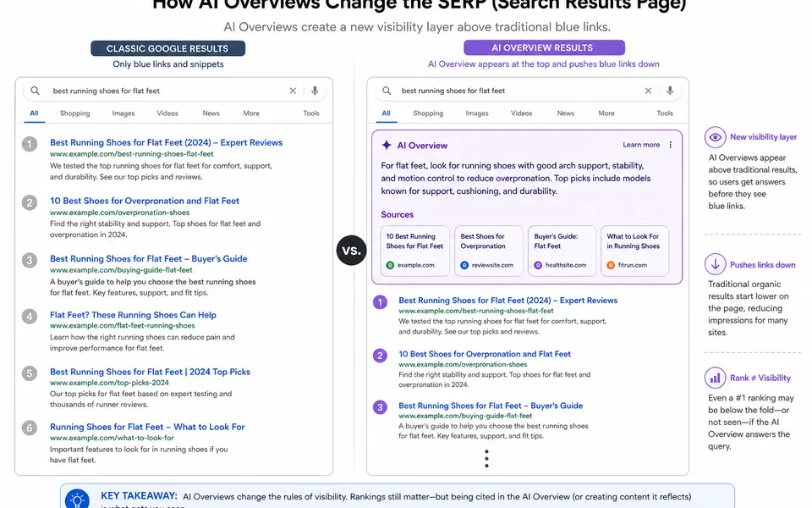Open Running Shoes – What to Look For link
812x508 pixels.
click(x=147, y=427)
